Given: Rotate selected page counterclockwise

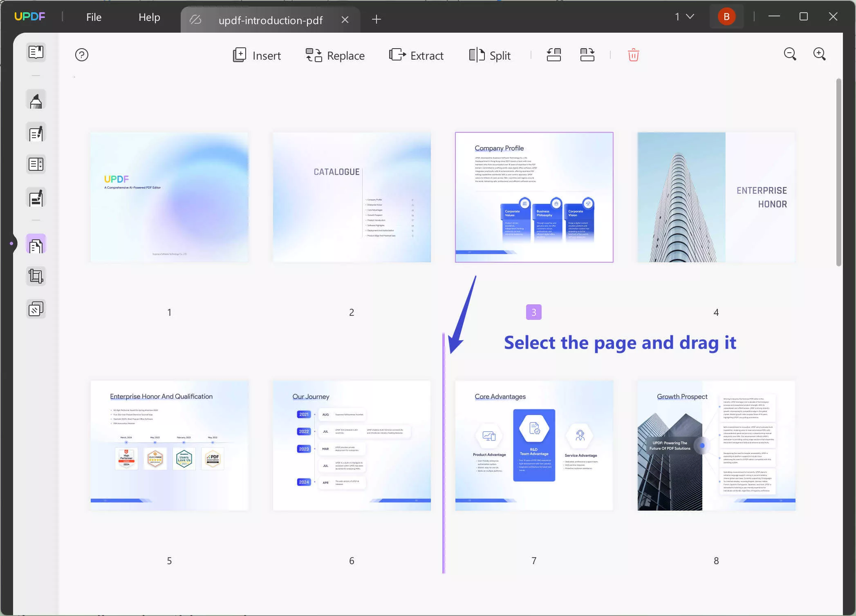Looking at the screenshot, I should 554,55.
